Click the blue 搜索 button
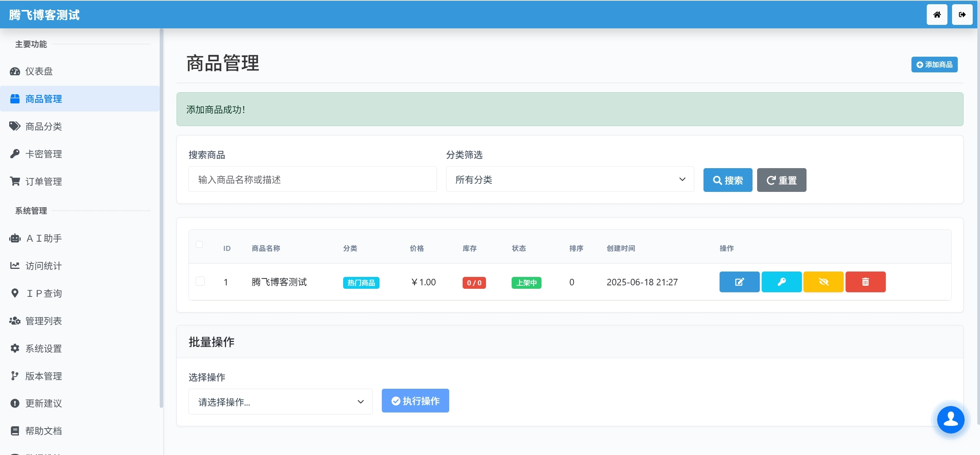Screen dimensions: 980x455 point(728,180)
